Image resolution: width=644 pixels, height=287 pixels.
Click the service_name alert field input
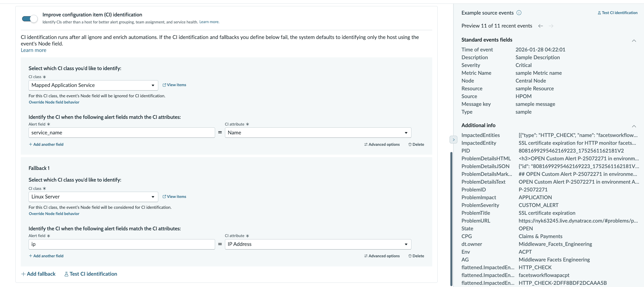click(x=122, y=133)
